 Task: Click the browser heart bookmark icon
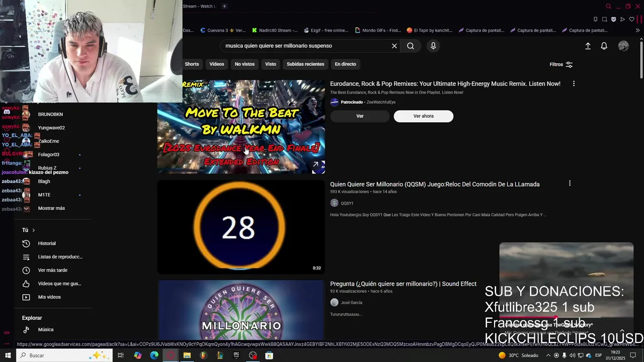pyautogui.click(x=631, y=19)
